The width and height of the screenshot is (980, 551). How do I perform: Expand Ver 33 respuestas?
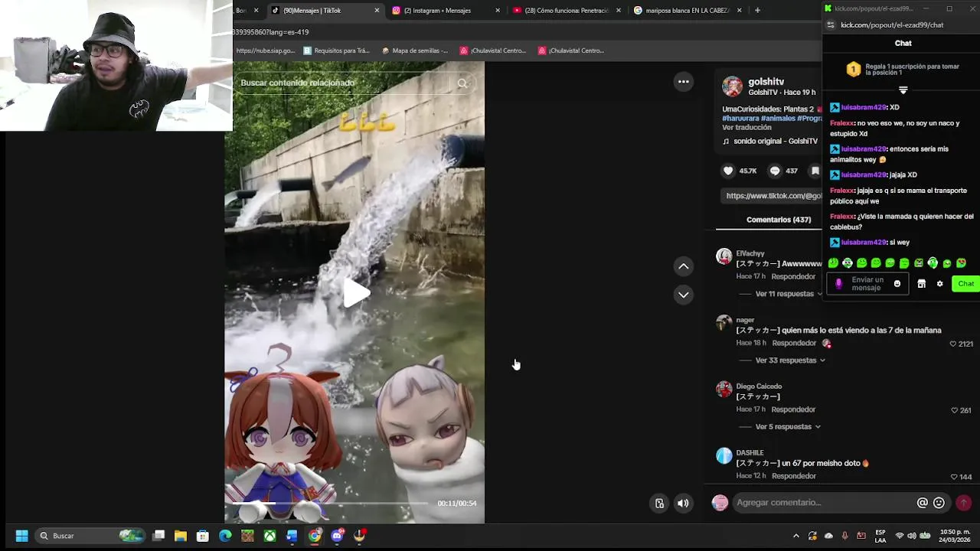(790, 360)
